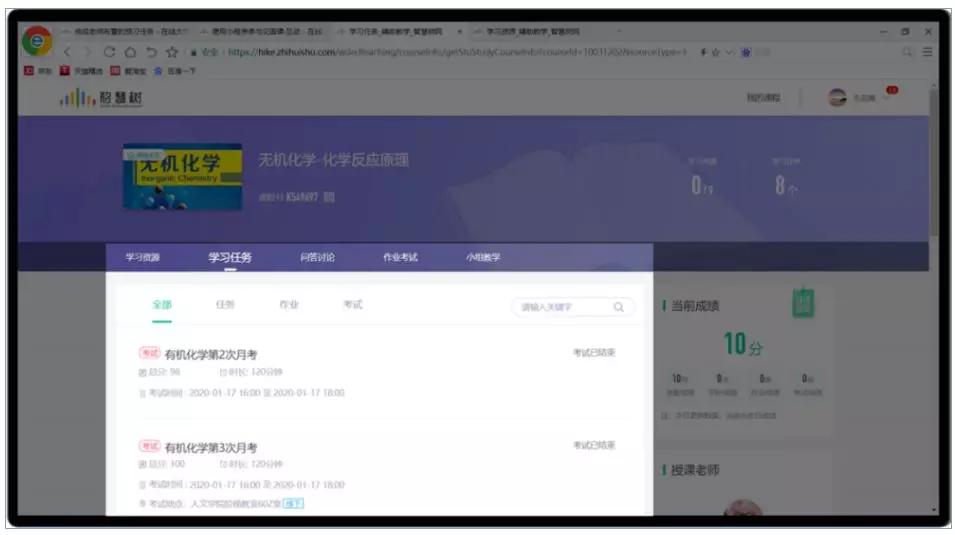Click the 10分 current score value
Image resolution: width=955 pixels, height=535 pixels.
tap(742, 344)
